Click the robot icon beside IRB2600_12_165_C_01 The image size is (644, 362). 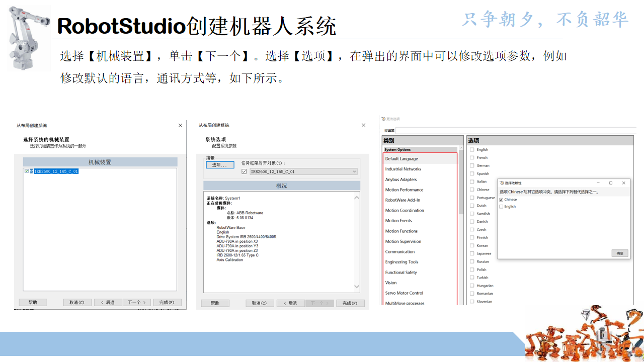31,171
